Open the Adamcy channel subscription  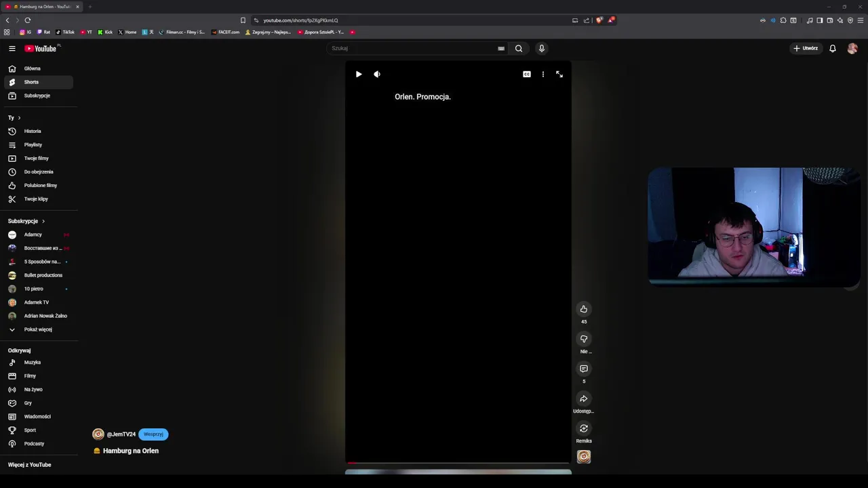38,235
